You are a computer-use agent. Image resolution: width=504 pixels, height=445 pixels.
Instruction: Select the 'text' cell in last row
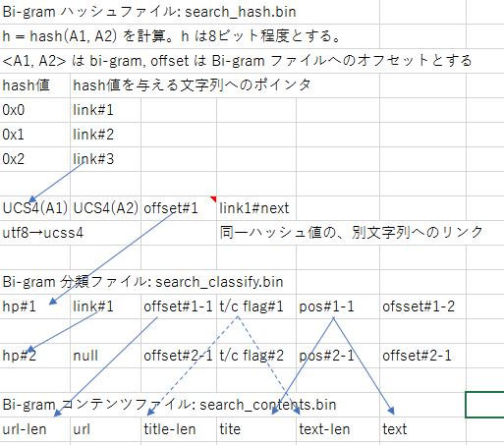click(422, 429)
